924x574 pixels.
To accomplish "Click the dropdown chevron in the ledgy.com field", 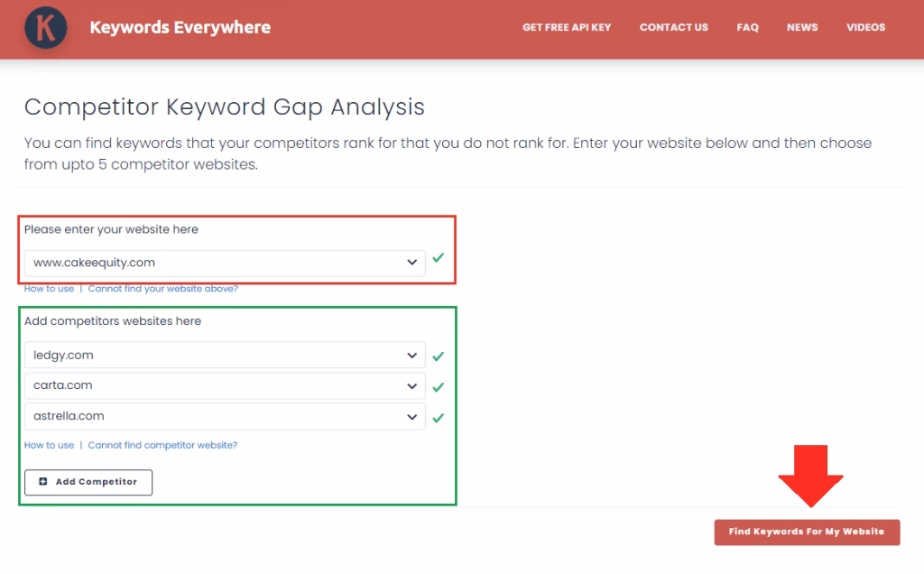I will 411,355.
